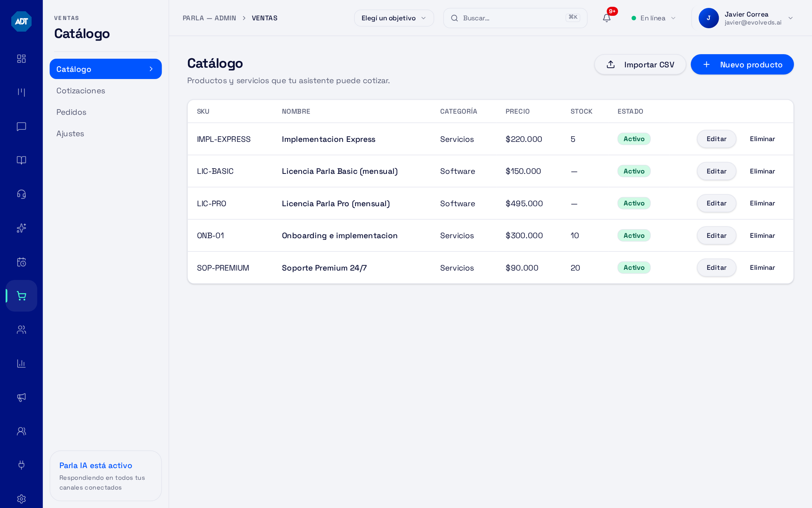Click the PRECIO column header
812x508 pixels.
pyautogui.click(x=518, y=111)
